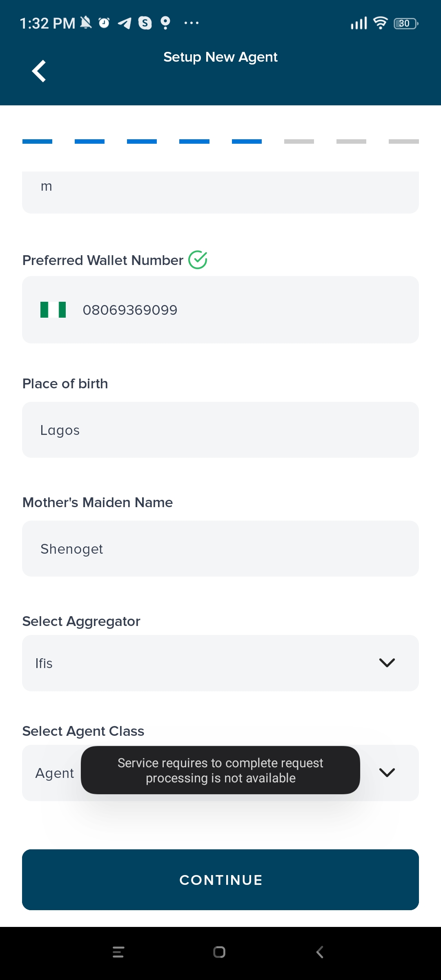
Task: Tap the first step progress indicator
Action: tap(37, 142)
